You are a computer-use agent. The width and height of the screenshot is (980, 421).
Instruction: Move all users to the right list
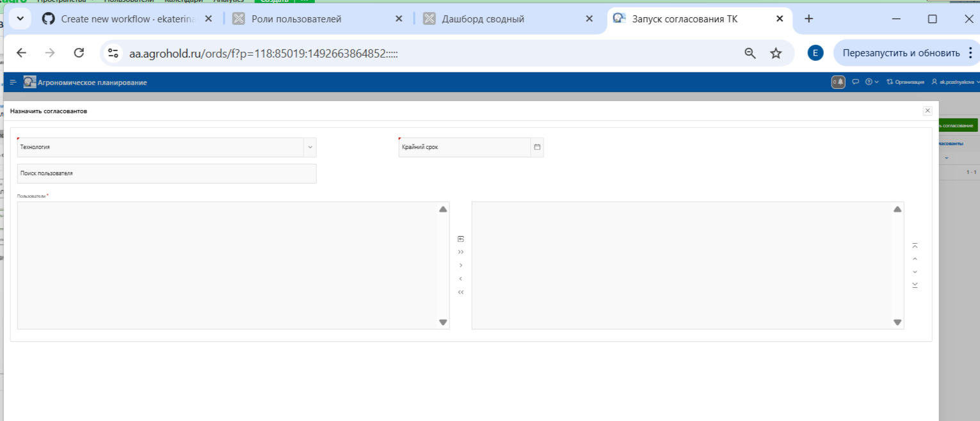pos(461,252)
